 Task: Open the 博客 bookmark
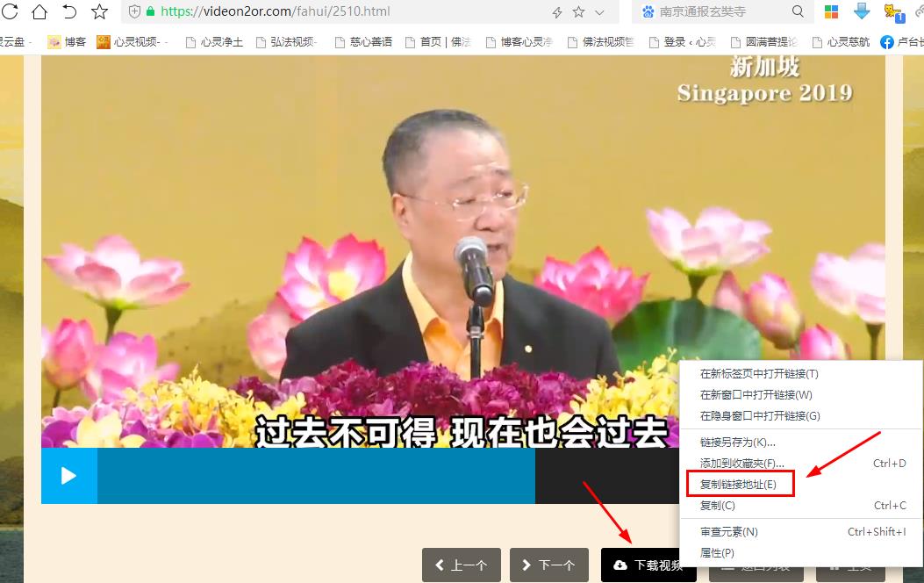tap(68, 42)
